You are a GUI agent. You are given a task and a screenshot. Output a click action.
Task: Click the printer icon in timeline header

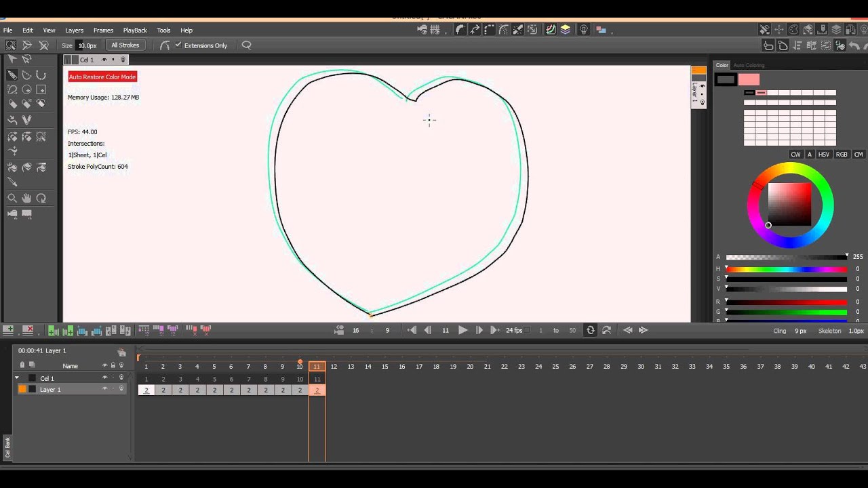tap(122, 352)
